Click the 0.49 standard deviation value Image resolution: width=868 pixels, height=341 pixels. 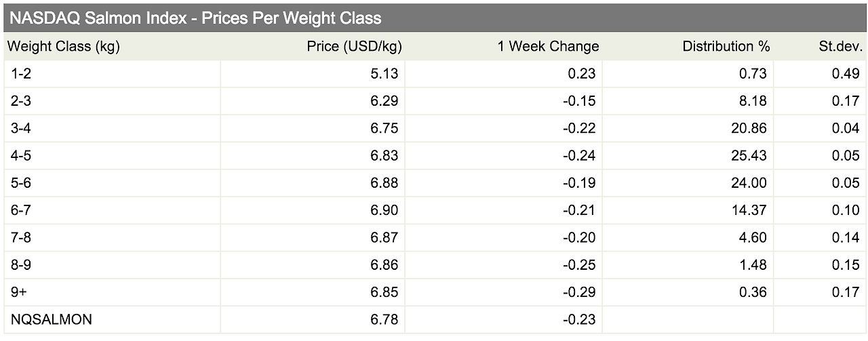click(846, 74)
